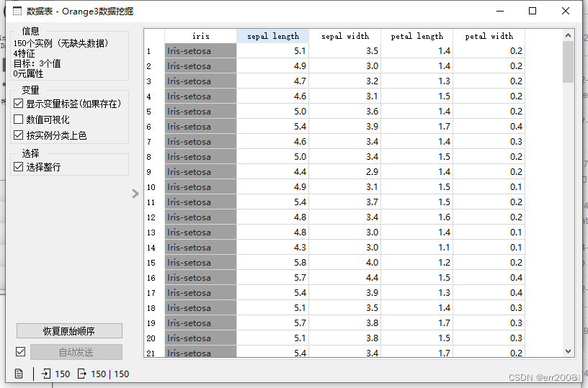Image resolution: width=588 pixels, height=388 pixels.
Task: Click sepal length value 5.8 in row 15
Action: [x=272, y=263]
